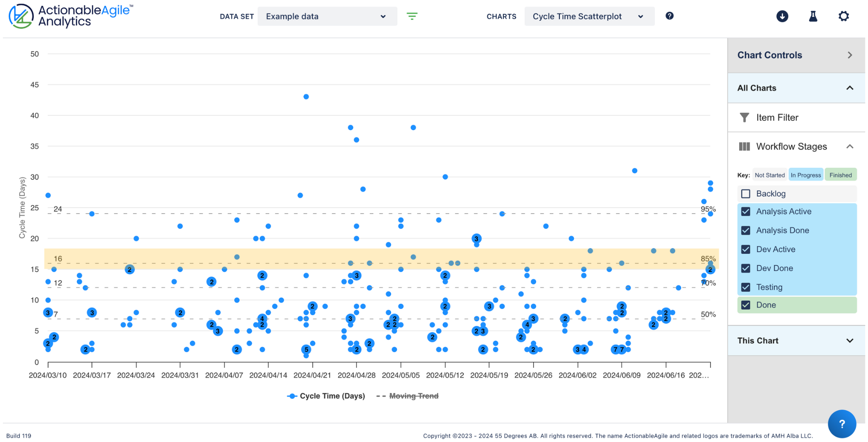Screen dimensions: 868x442
Task: Click the help question mark icon
Action: tap(669, 16)
